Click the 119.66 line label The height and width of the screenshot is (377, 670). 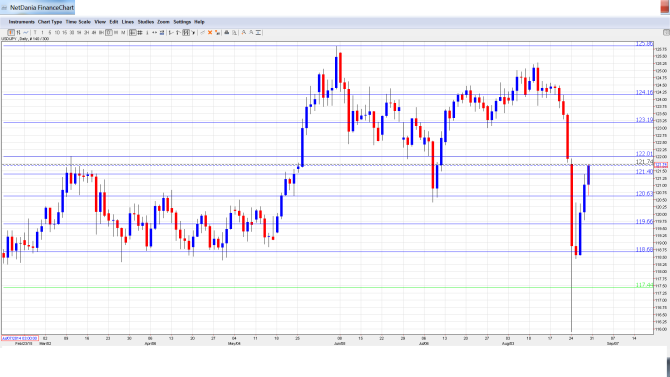(644, 222)
